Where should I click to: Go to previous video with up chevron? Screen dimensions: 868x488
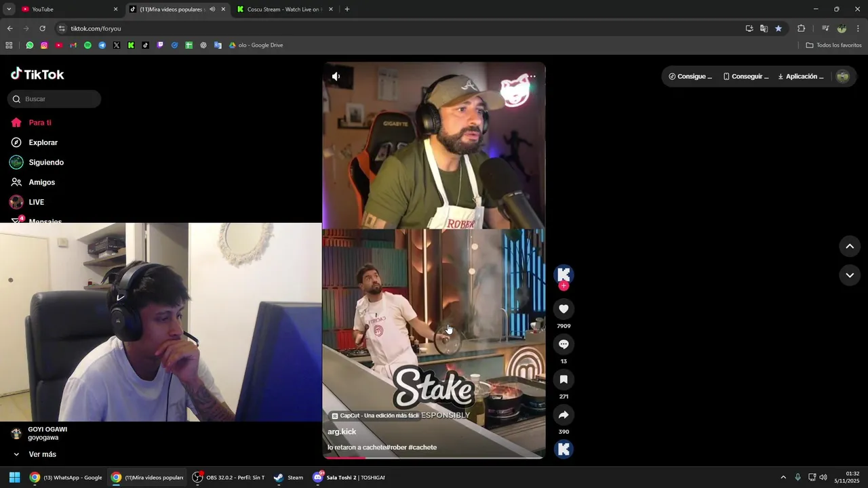[x=850, y=247]
